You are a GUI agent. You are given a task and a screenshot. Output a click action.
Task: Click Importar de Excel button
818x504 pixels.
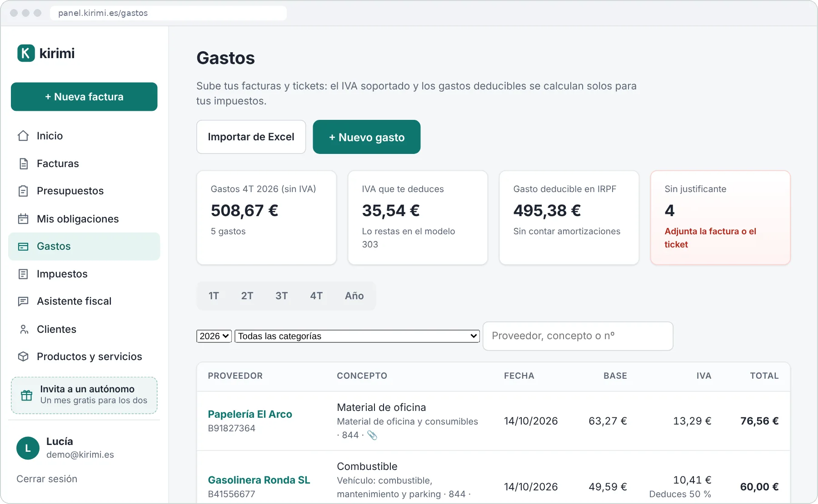pyautogui.click(x=251, y=137)
